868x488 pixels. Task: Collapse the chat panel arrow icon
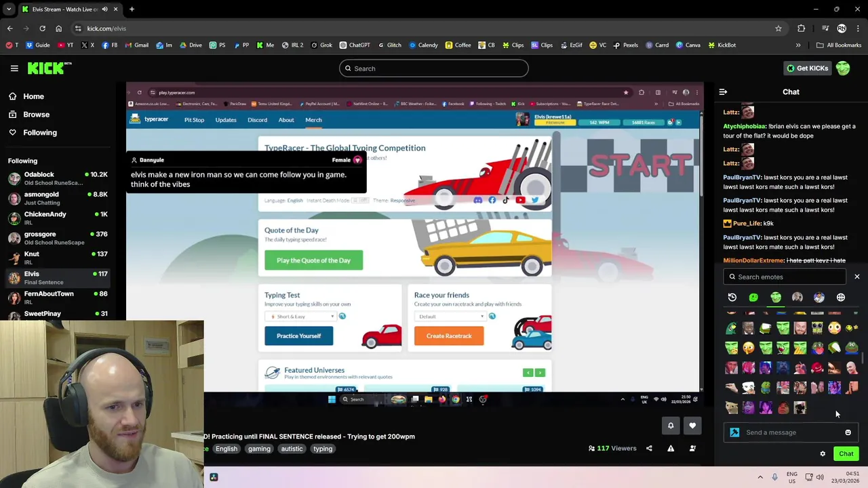[x=723, y=91]
